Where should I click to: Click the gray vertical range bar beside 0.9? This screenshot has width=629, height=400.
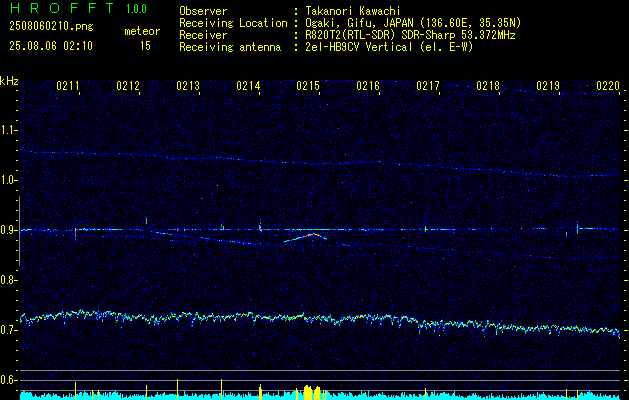tap(19, 231)
